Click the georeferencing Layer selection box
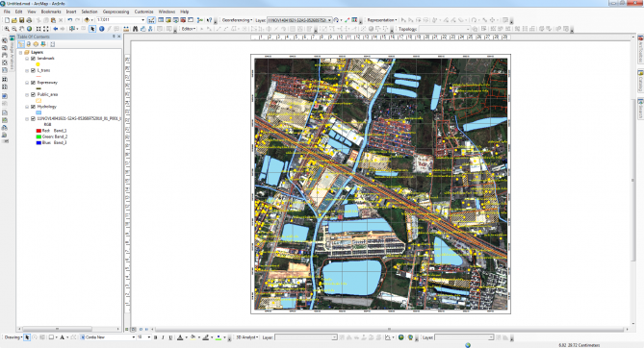This screenshot has width=644, height=348. pyautogui.click(x=299, y=19)
